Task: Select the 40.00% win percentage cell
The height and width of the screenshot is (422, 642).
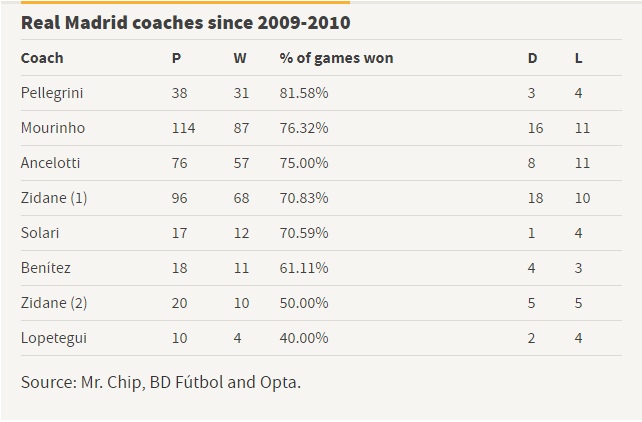Action: click(304, 338)
